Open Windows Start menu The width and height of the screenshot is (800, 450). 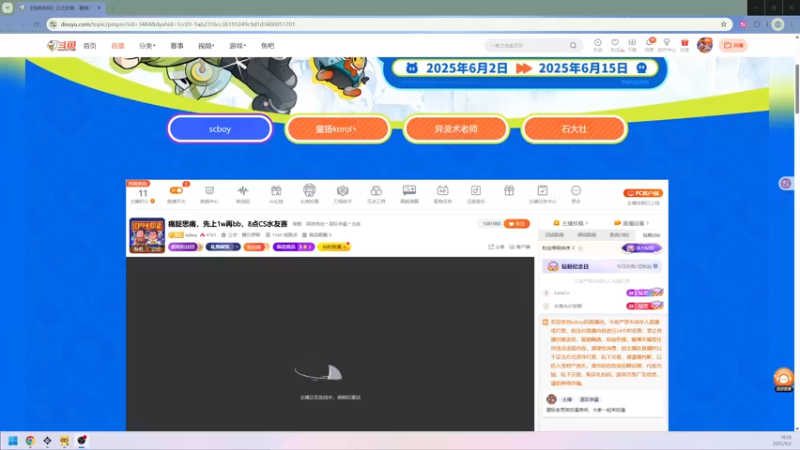pyautogui.click(x=13, y=440)
